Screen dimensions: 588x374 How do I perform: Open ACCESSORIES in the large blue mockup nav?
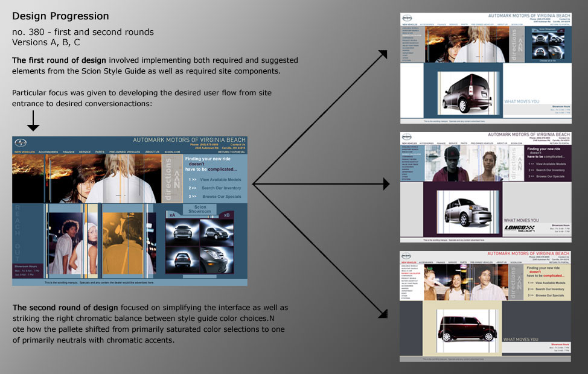[48, 152]
